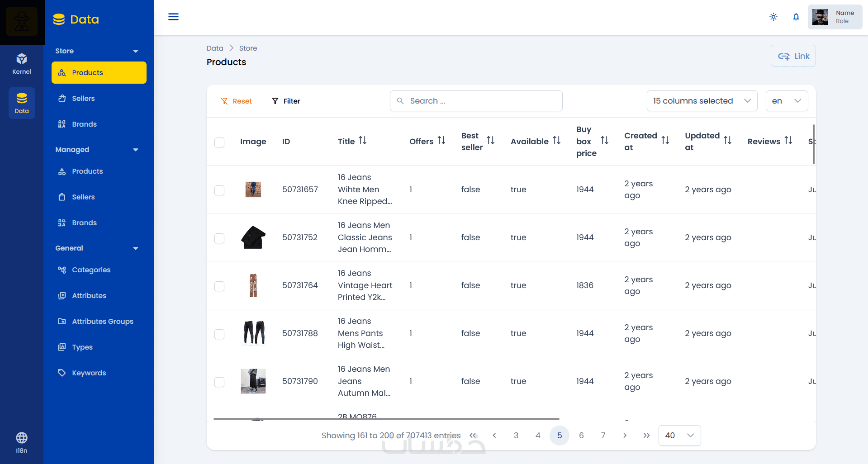Check the row for product 50731764
Viewport: 868px width, 464px height.
click(219, 286)
